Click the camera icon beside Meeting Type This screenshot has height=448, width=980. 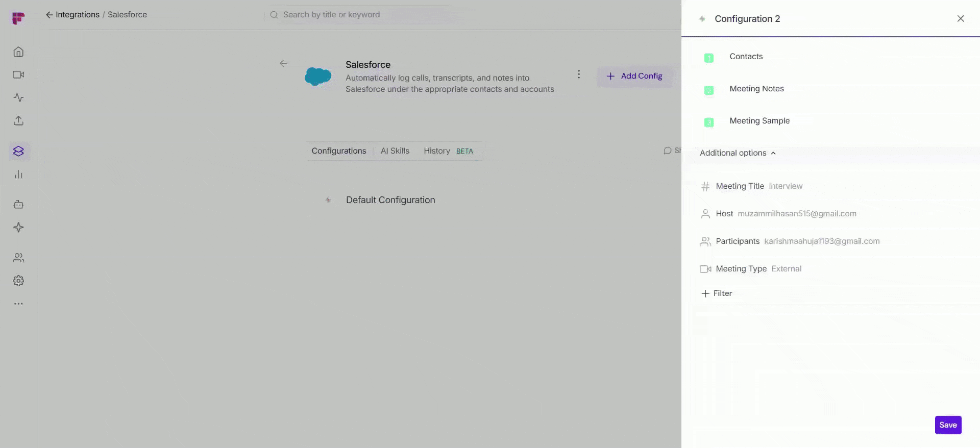click(705, 269)
